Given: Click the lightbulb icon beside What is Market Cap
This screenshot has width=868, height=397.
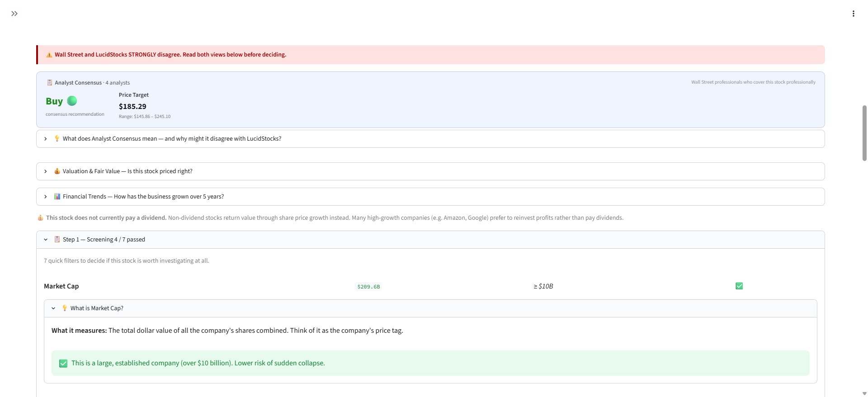Looking at the screenshot, I should (65, 308).
